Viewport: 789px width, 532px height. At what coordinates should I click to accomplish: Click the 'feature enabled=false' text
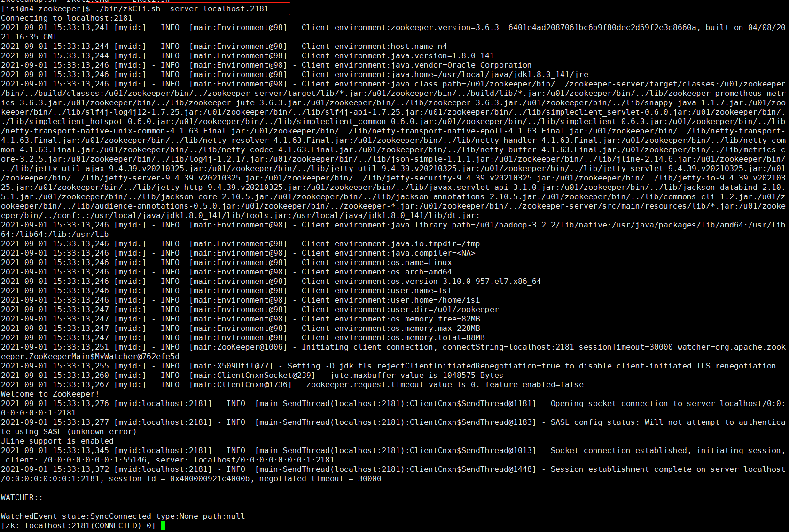(534, 384)
